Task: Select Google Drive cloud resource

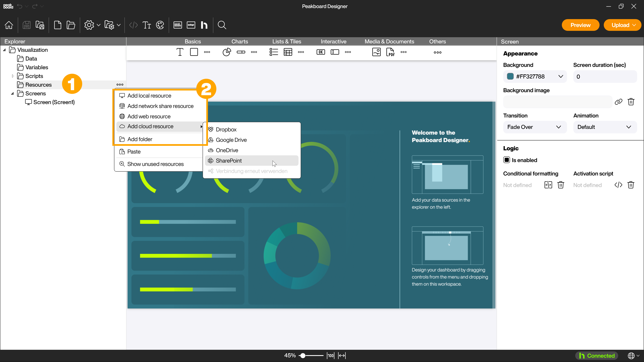Action: click(x=252, y=140)
